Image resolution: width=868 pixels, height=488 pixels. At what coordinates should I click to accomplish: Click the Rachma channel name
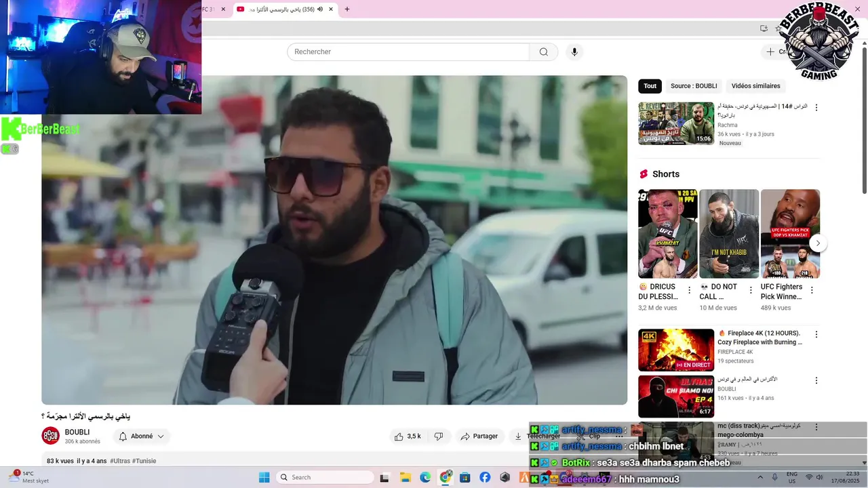[728, 125]
